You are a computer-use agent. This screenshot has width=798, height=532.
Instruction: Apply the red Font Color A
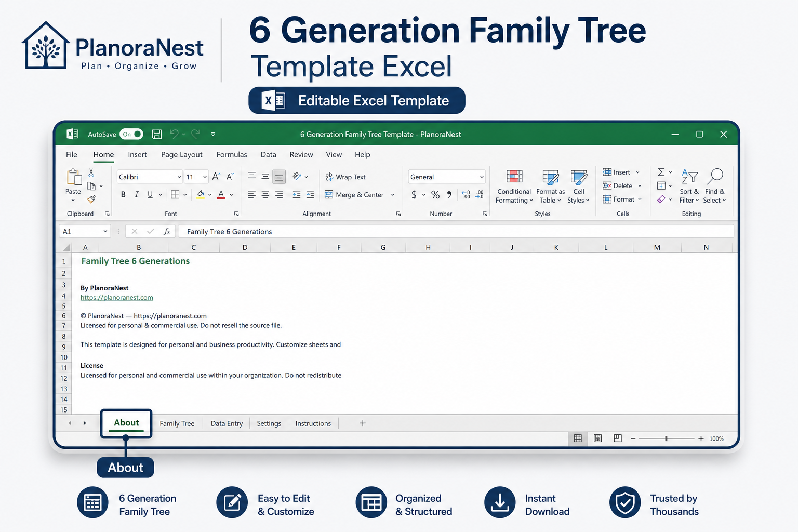coord(221,194)
